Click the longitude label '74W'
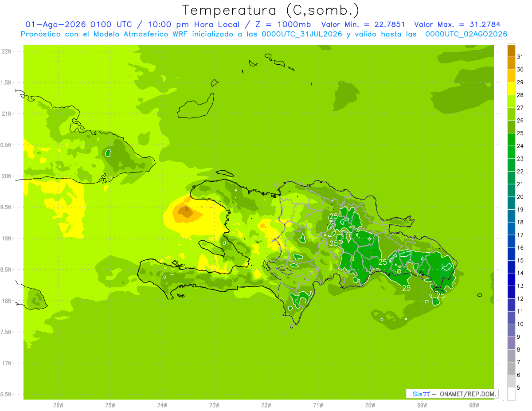532x411 pixels. (x=162, y=405)
